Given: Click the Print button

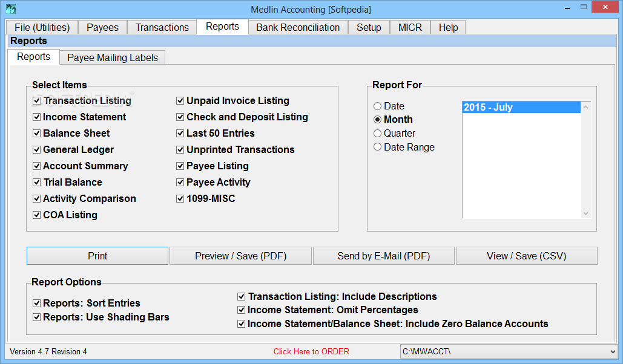Looking at the screenshot, I should (97, 256).
